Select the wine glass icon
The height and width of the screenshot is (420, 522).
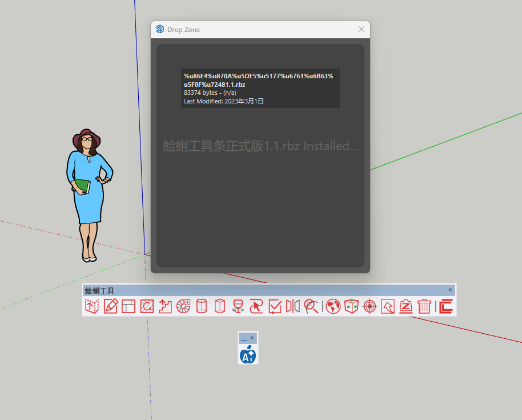(x=238, y=306)
